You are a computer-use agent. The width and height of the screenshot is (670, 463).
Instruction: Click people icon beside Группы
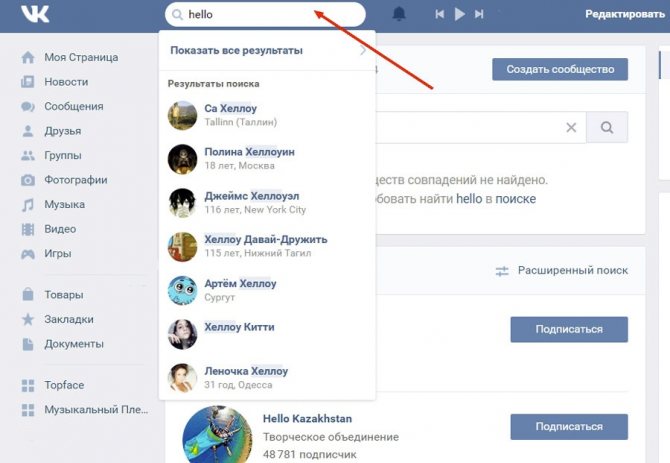point(28,155)
